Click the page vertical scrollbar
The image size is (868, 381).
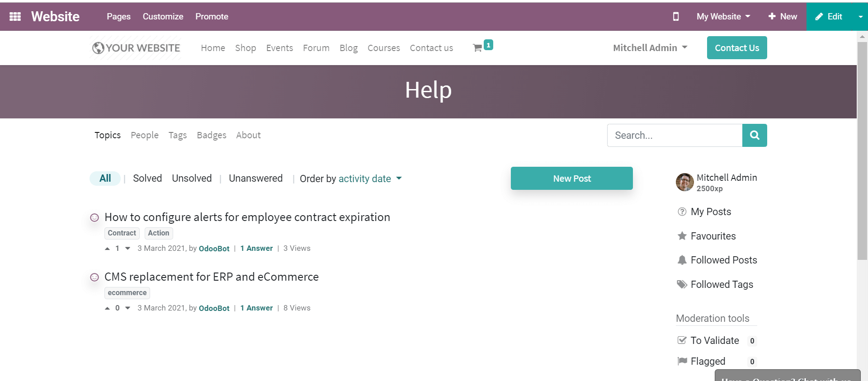[862, 151]
